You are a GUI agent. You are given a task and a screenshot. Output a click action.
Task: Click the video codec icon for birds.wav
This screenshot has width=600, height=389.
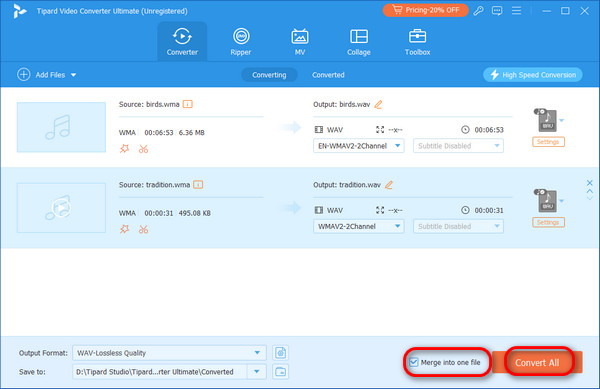tap(318, 130)
